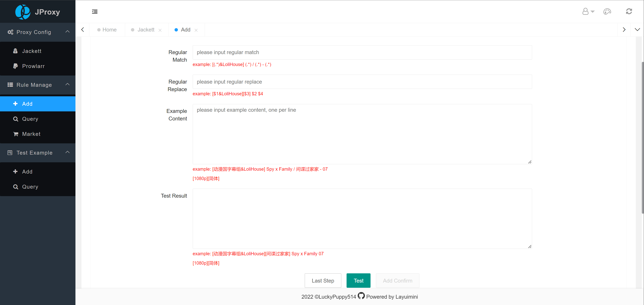Open Jackett in the sidebar

point(32,51)
